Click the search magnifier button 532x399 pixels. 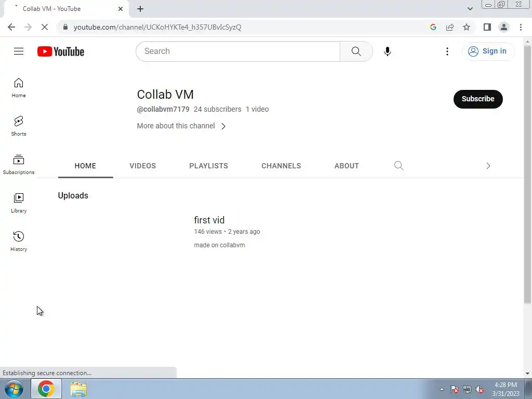click(356, 51)
